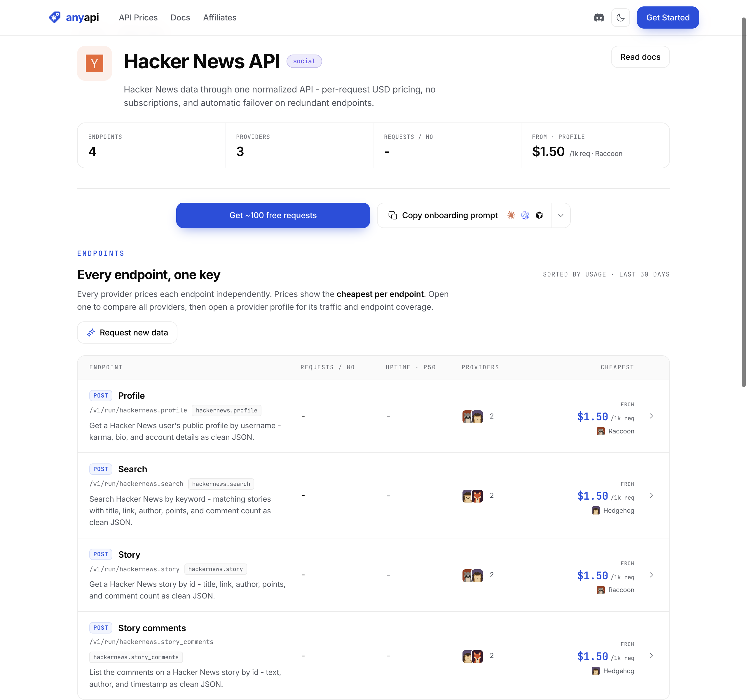Open Story endpoint via chevron
Viewport: 747px width, 700px height.
pos(651,575)
